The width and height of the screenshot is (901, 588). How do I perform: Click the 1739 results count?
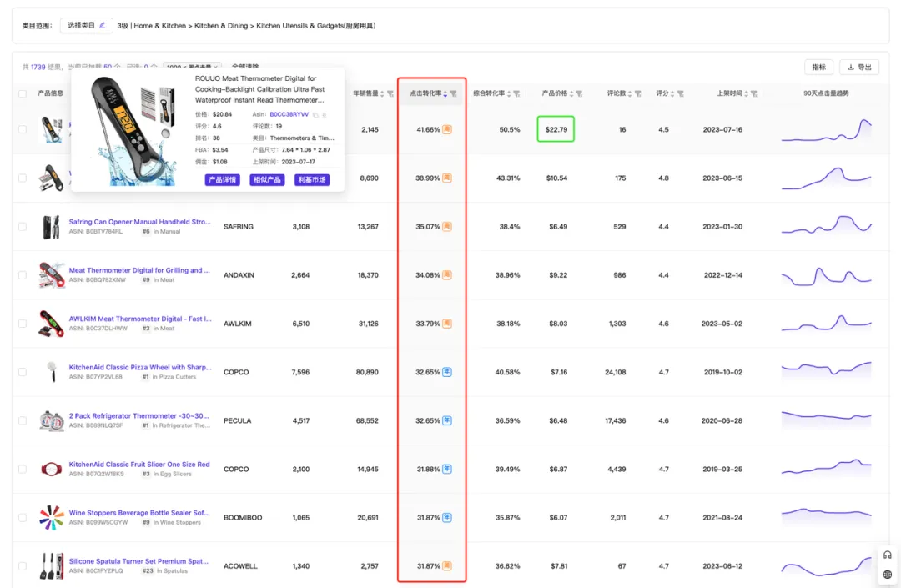38,68
